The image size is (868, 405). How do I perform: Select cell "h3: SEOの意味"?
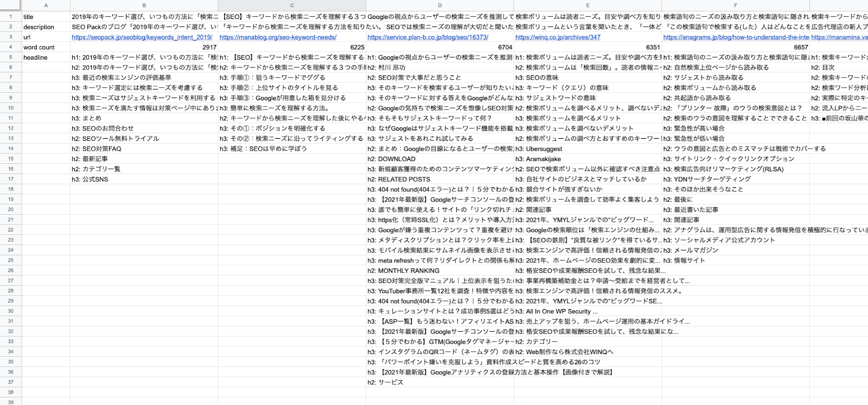(588, 78)
